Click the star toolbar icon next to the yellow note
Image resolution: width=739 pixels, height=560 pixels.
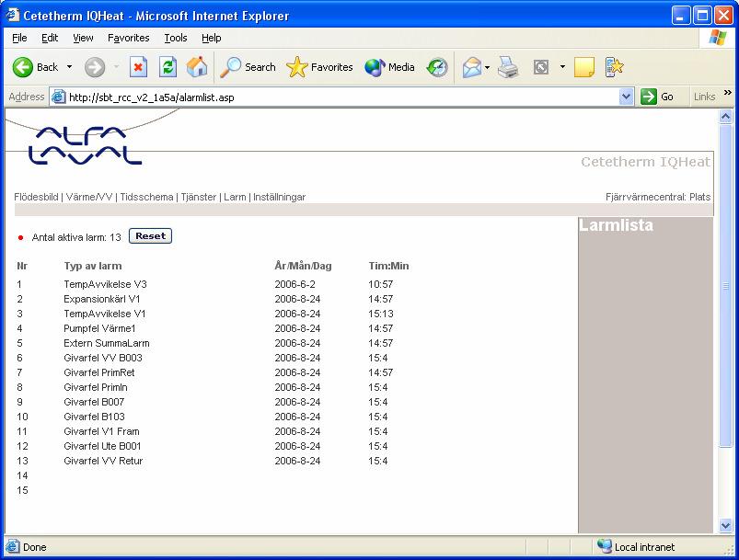pos(614,67)
